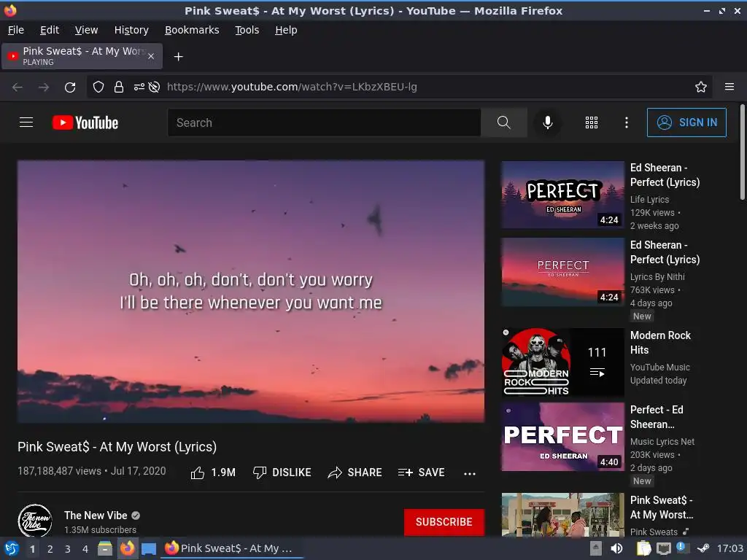Open file manager from taskbar
Image resolution: width=747 pixels, height=560 pixels.
105,548
